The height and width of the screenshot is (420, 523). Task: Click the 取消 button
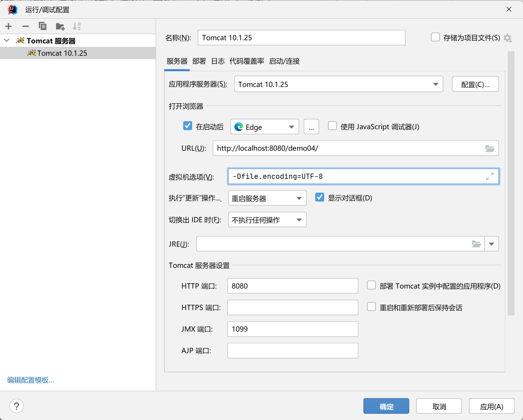439,406
